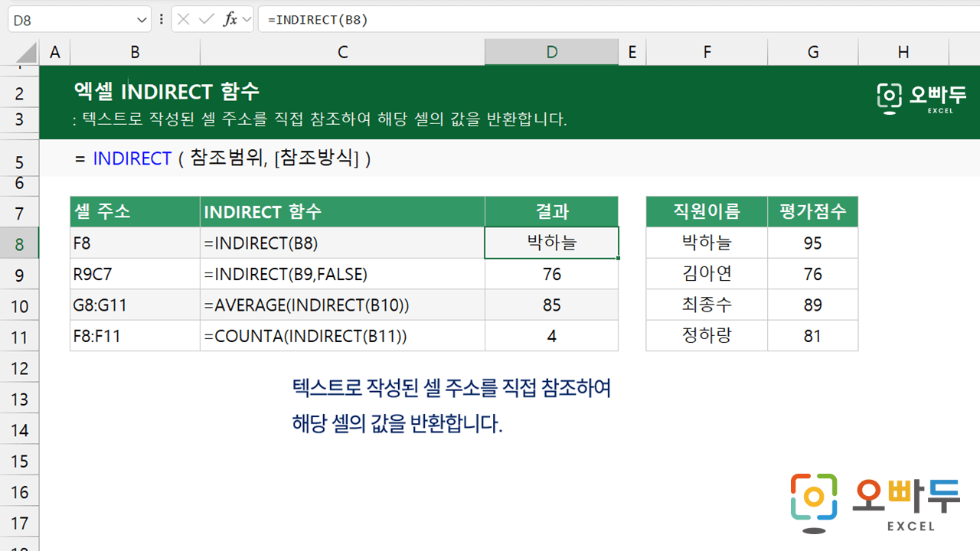Click the cancel X icon in formula bar

(x=183, y=20)
